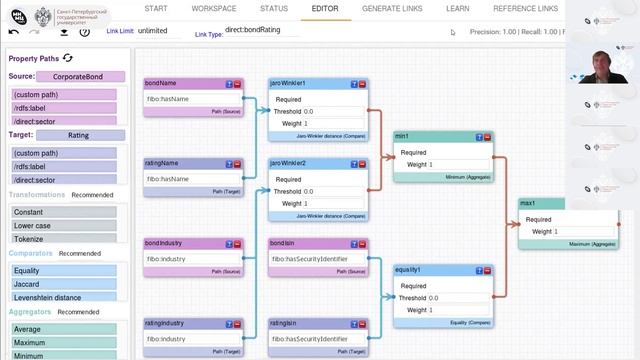Pick the Tokenize transformation
The height and width of the screenshot is (360, 640).
(x=64, y=238)
